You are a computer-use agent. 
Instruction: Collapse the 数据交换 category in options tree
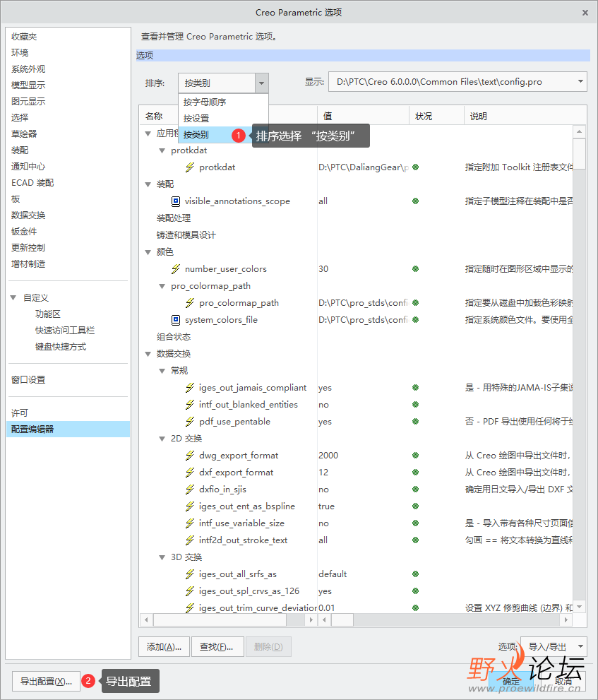pyautogui.click(x=148, y=354)
